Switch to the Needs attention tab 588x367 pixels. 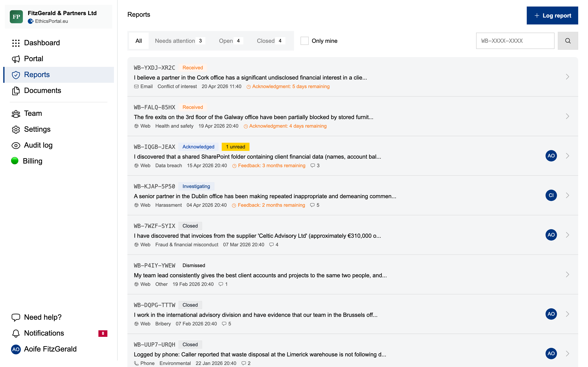click(x=179, y=41)
